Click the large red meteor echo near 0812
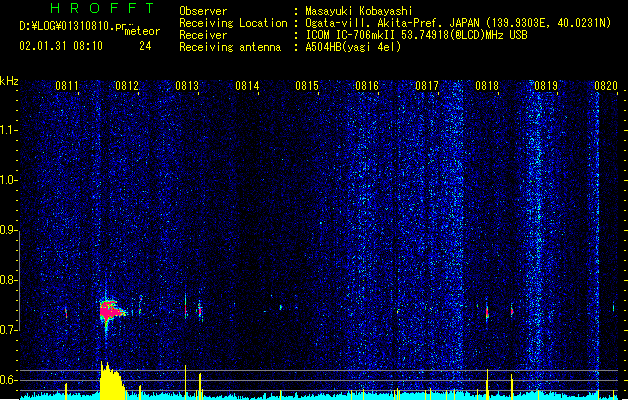Image resolution: width=629 pixels, height=400 pixels. (110, 311)
